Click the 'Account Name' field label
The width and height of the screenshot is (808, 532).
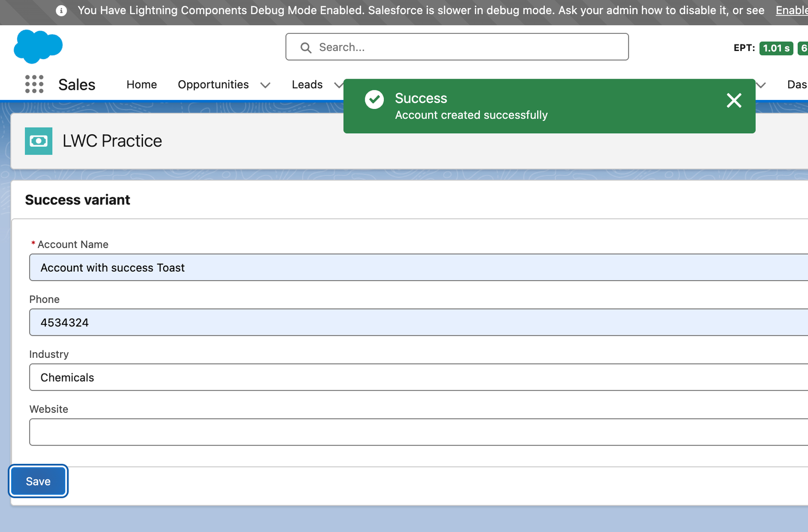point(73,244)
